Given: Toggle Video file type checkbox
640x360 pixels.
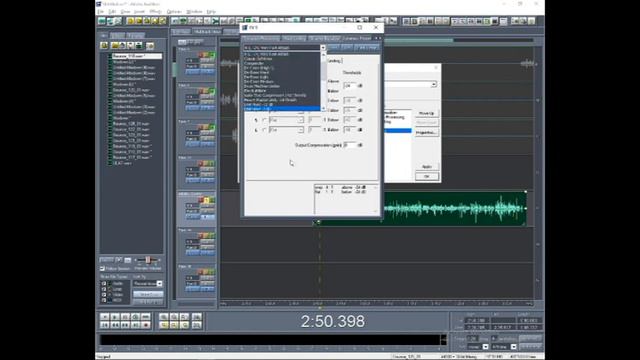Looking at the screenshot, I should tap(104, 294).
